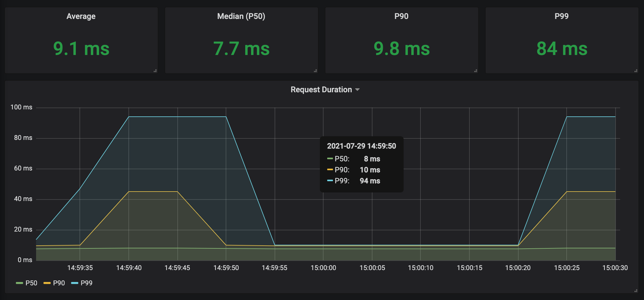Toggle the P99 series in the legend

coord(86,283)
